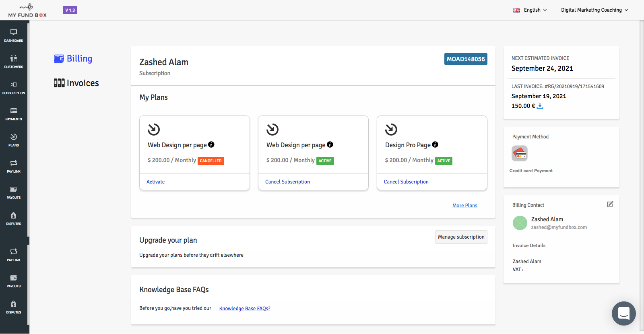Image resolution: width=644 pixels, height=334 pixels.
Task: Click the My Fund Box logo
Action: click(x=27, y=10)
